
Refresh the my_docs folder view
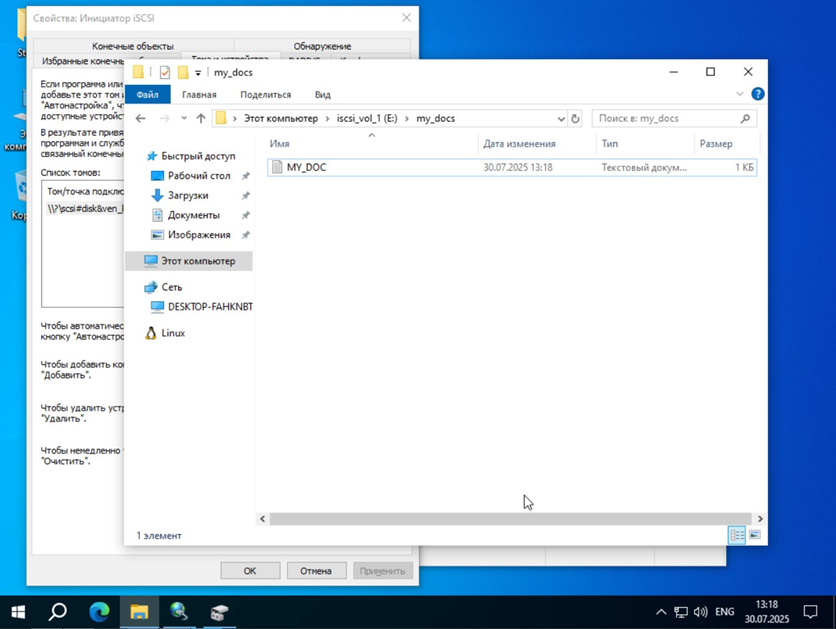575,118
